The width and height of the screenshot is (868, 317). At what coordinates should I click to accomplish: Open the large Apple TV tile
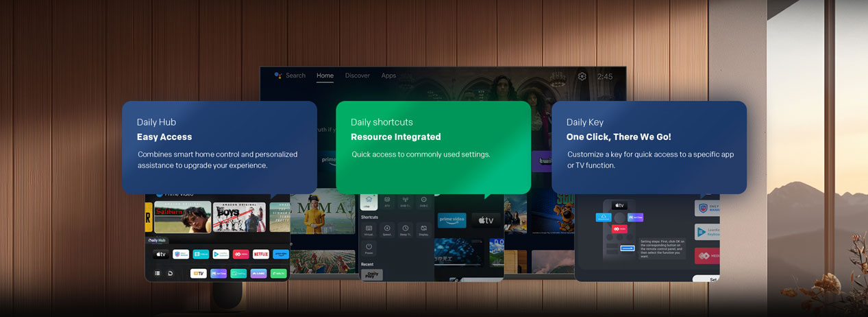pos(486,220)
